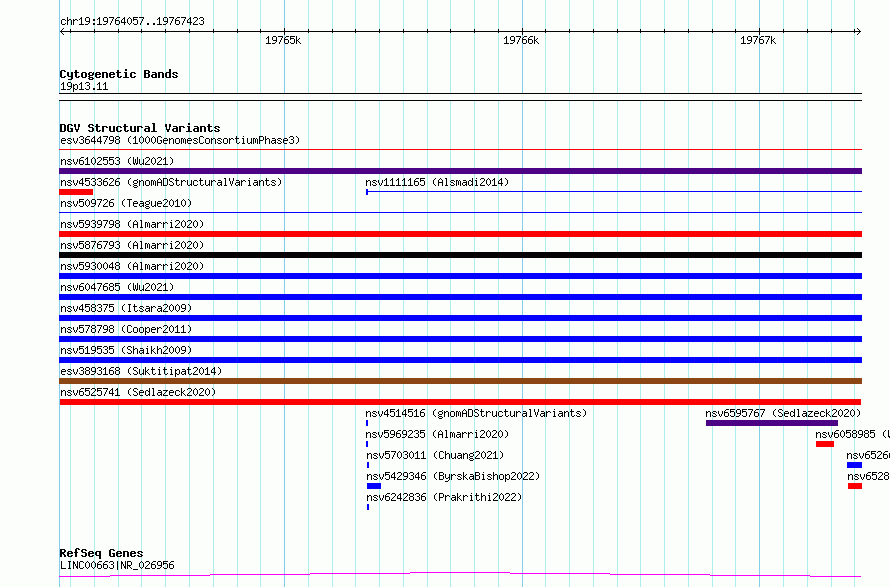This screenshot has height=587, width=890.
Task: Select the red nsv5939798 variant bar
Action: tap(460, 234)
